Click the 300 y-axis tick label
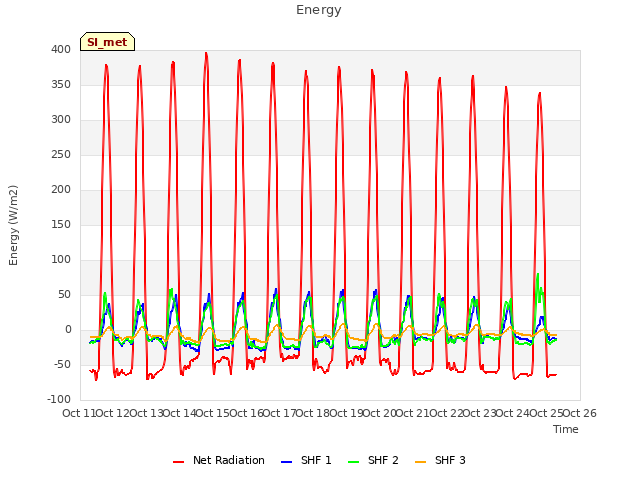The height and width of the screenshot is (480, 640). click(x=61, y=120)
